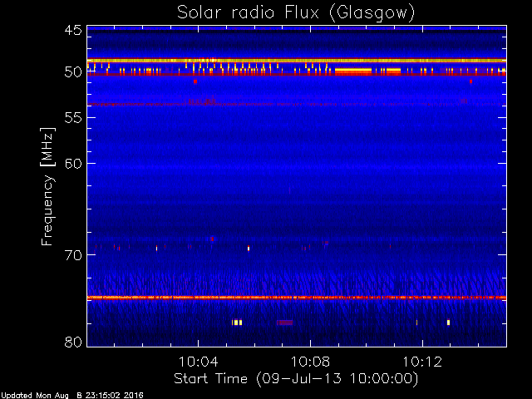Click the 55 frequency tick label
This screenshot has height=399, width=532.
point(73,118)
